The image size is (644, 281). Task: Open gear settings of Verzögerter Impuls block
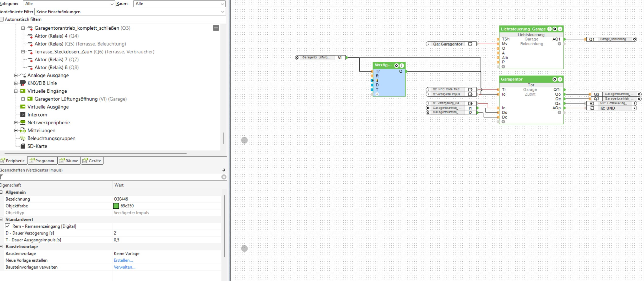(396, 65)
